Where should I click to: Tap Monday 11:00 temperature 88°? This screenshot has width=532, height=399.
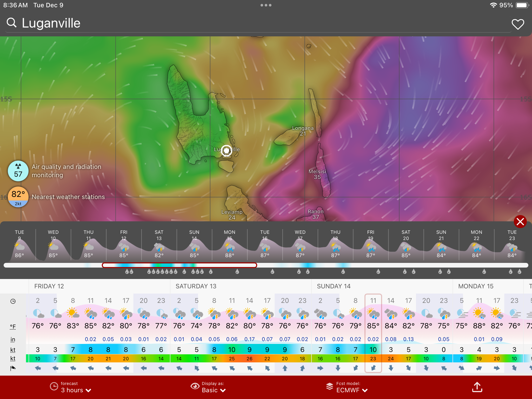click(479, 326)
